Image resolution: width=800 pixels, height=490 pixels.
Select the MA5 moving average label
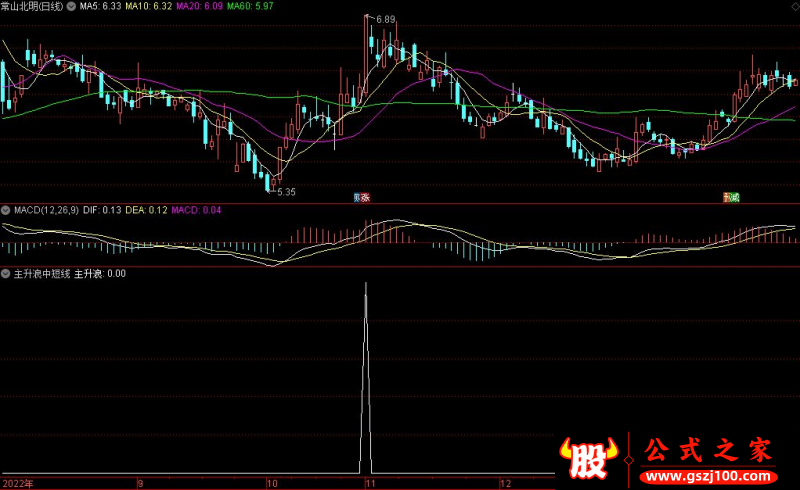click(99, 6)
